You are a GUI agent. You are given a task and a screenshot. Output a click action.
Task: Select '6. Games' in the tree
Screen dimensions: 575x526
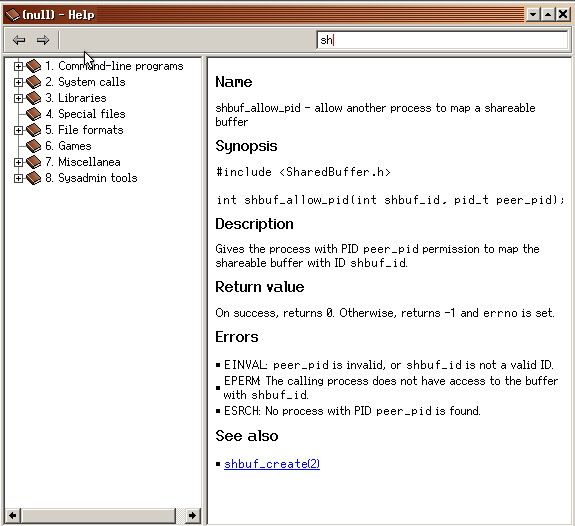[x=68, y=146]
